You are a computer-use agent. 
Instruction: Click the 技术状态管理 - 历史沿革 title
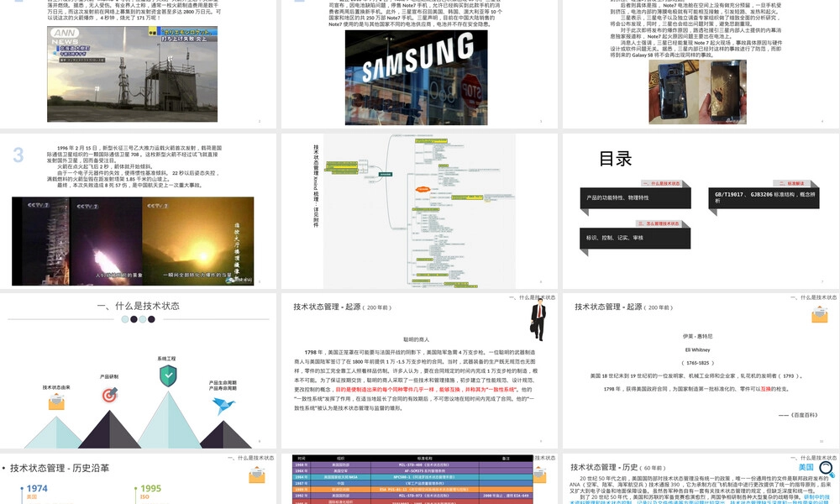(60, 468)
